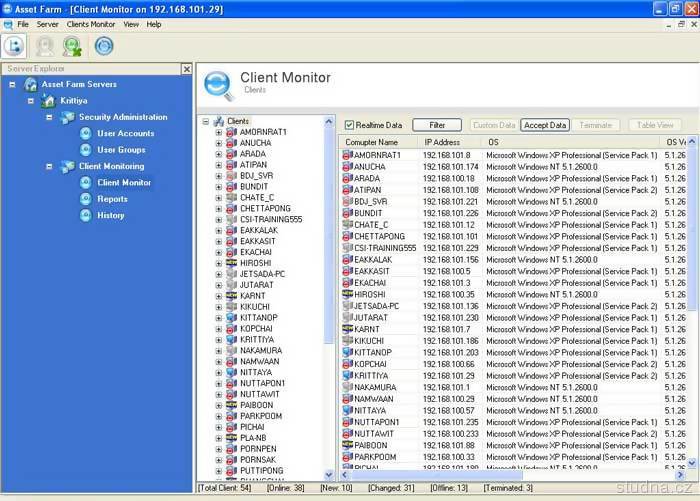Sort by IP Address column header
The image size is (700, 501).
[450, 142]
